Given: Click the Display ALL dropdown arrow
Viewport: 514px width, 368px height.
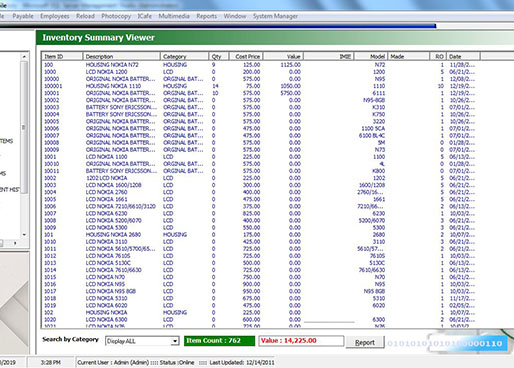Looking at the screenshot, I should 175,341.
